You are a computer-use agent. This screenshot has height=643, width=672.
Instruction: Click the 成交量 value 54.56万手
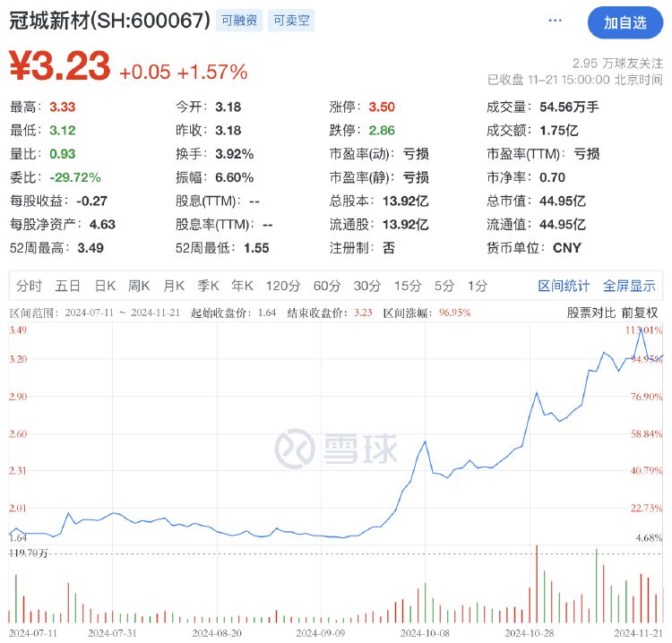569,107
